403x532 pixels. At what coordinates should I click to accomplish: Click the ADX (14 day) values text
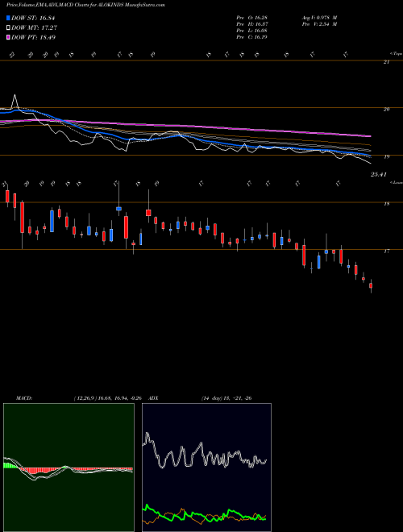226,398
